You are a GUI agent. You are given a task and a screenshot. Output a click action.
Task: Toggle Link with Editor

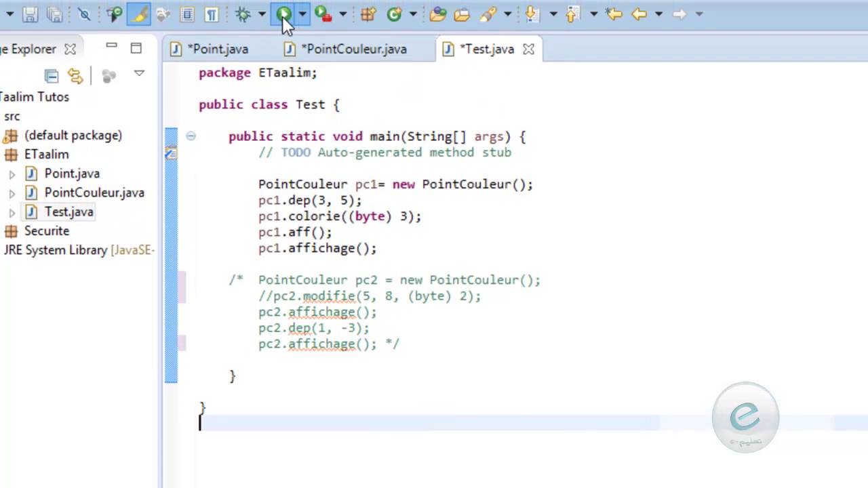tap(75, 76)
